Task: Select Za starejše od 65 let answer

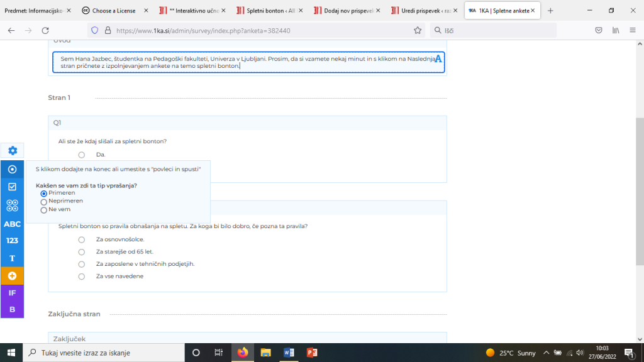Action: click(82, 252)
